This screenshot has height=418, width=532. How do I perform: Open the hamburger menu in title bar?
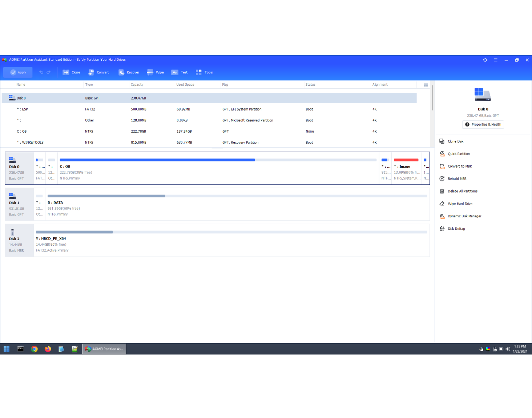click(496, 60)
